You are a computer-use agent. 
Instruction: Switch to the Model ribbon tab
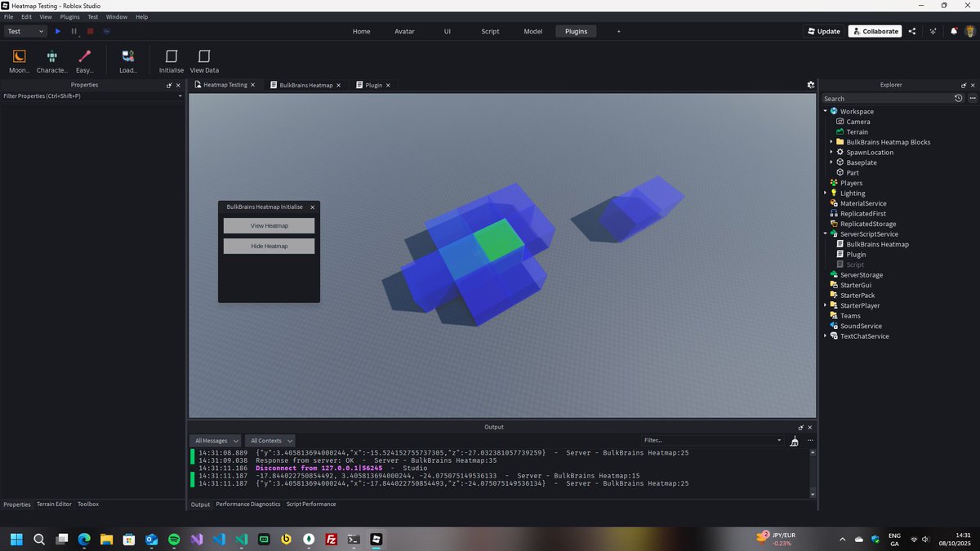533,31
